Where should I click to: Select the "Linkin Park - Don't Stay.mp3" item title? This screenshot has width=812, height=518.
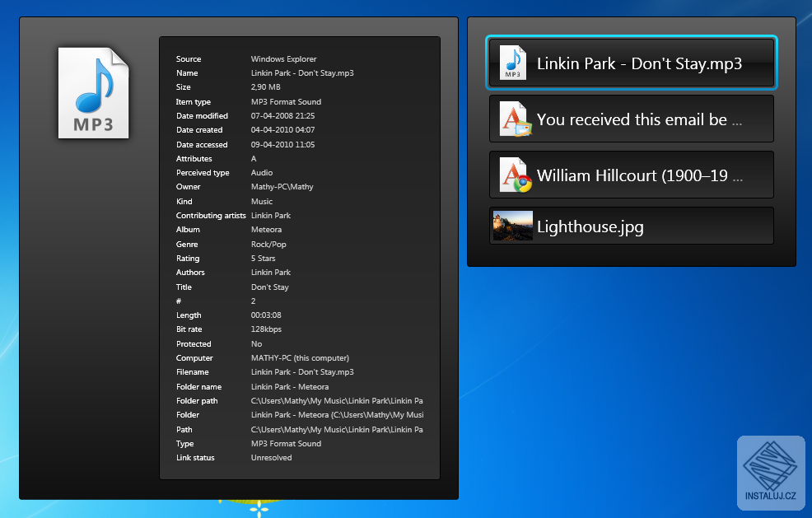click(x=639, y=63)
